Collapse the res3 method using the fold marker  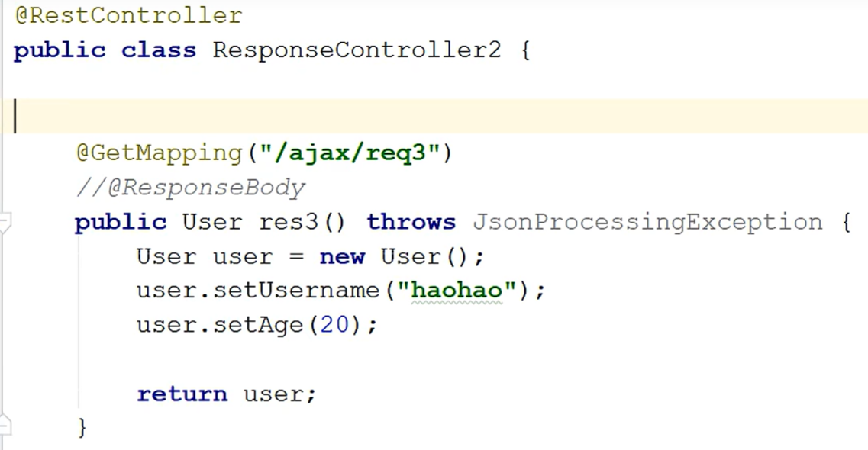[x=5, y=223]
